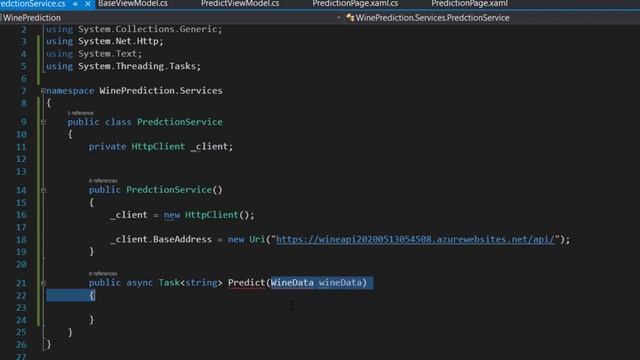Click the Predict method name
This screenshot has width=640, height=360.
coord(247,282)
